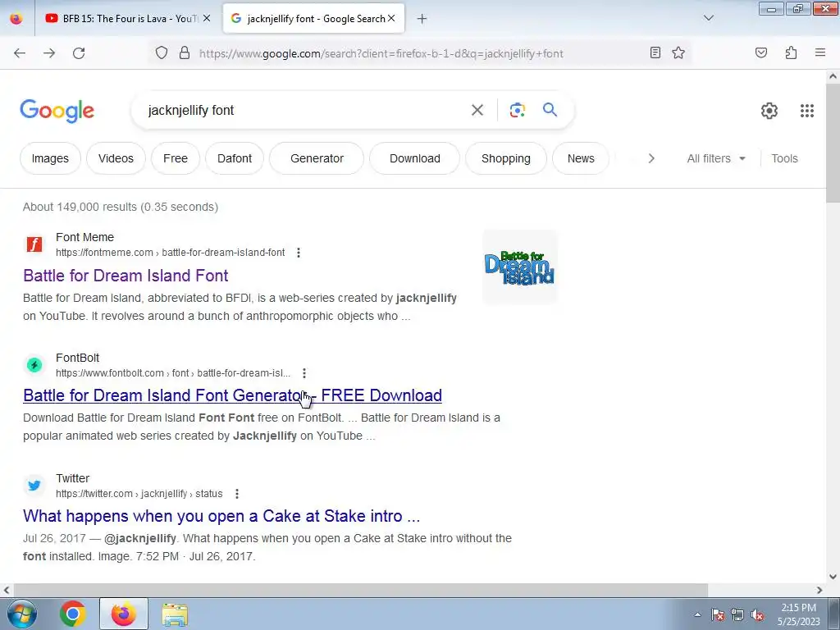The width and height of the screenshot is (840, 630).
Task: Expand the All filters dropdown
Action: coord(716,158)
